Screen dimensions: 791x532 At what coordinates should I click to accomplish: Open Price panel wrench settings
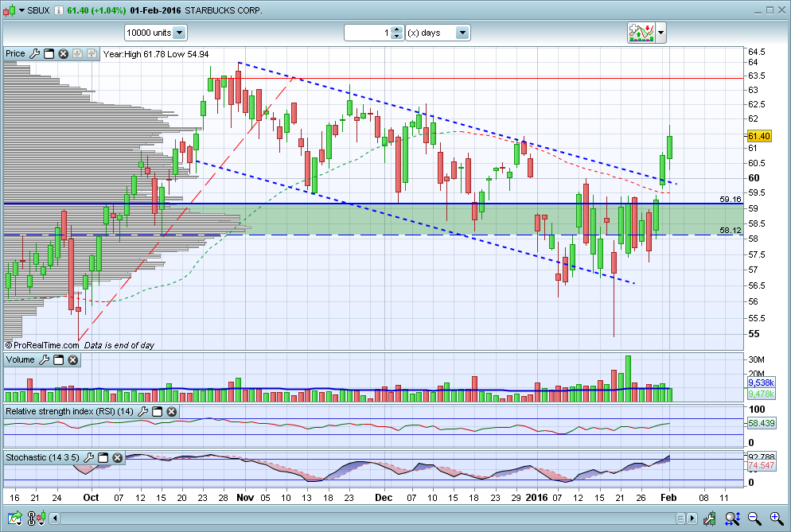[x=34, y=53]
